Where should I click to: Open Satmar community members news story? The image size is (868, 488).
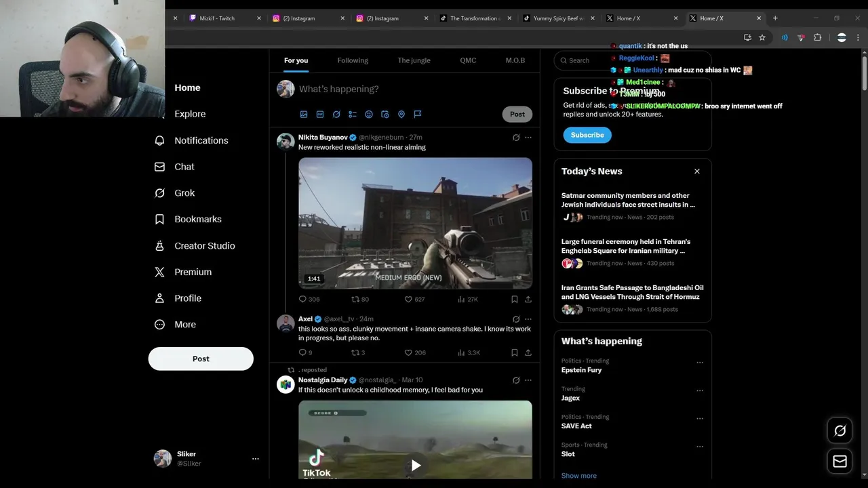click(633, 206)
